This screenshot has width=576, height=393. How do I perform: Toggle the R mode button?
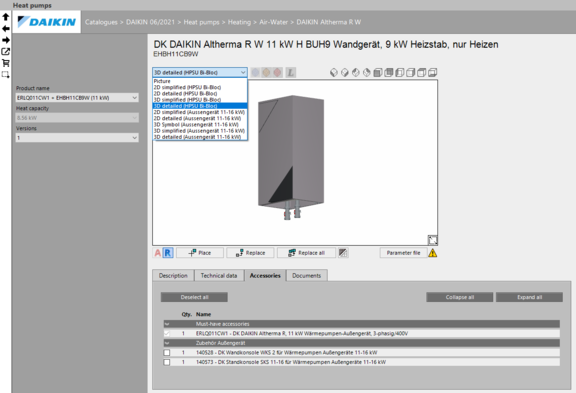(168, 253)
